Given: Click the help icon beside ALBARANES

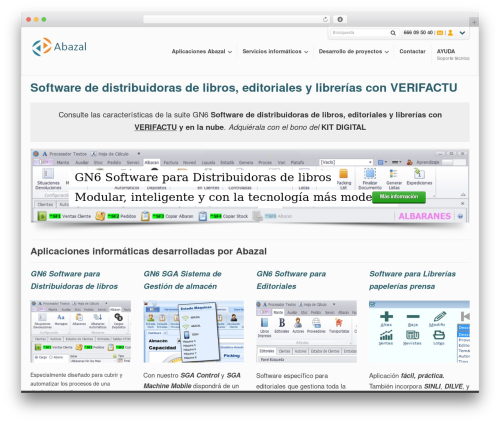Looking at the screenshot, I should [x=460, y=217].
